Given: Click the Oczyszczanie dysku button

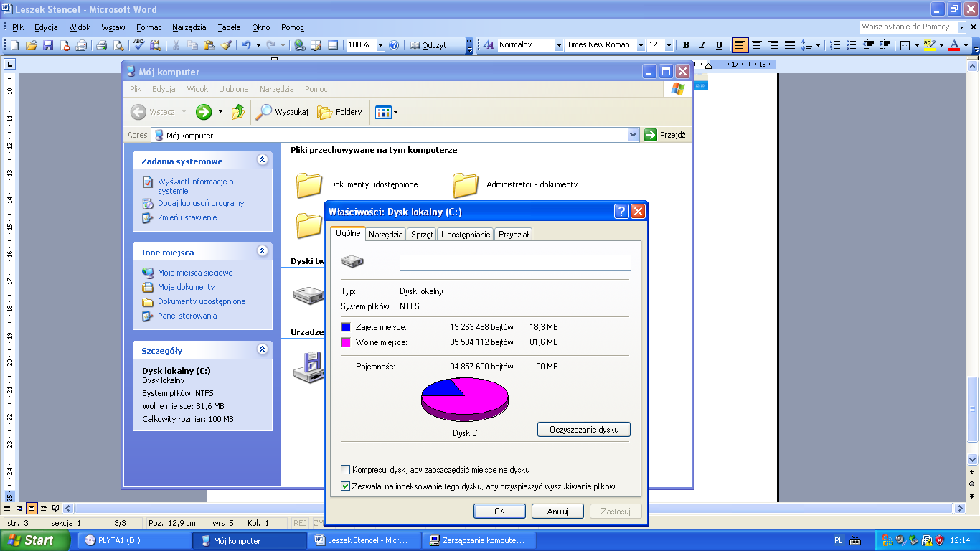Looking at the screenshot, I should coord(584,429).
